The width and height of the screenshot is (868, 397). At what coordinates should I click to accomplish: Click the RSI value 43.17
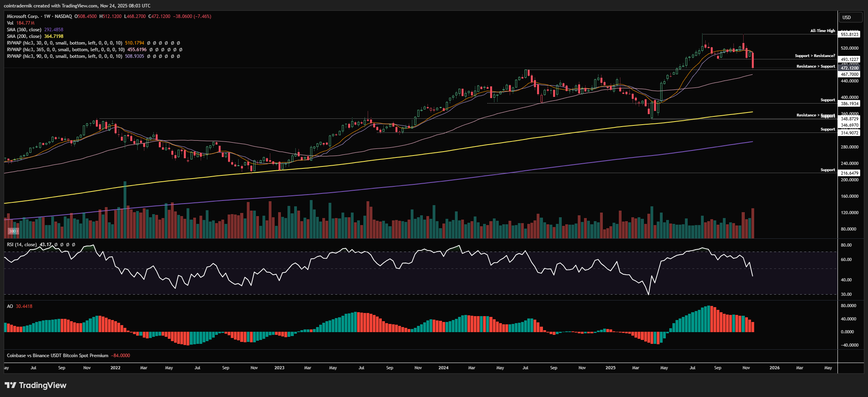coord(46,245)
